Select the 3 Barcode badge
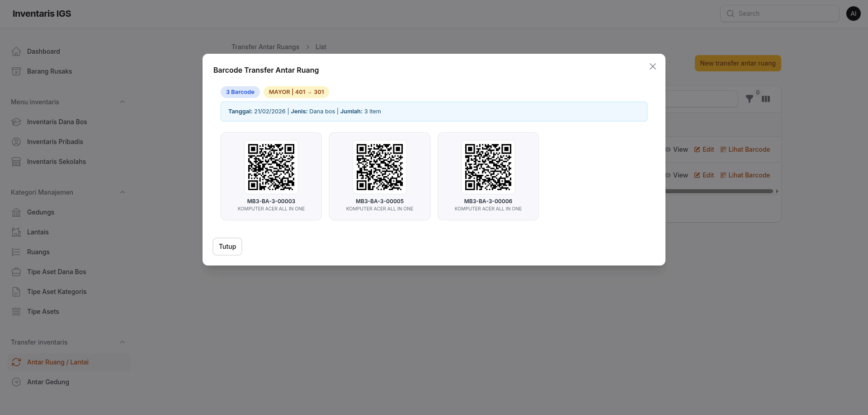Screen dimensions: 868x415 coord(240,92)
